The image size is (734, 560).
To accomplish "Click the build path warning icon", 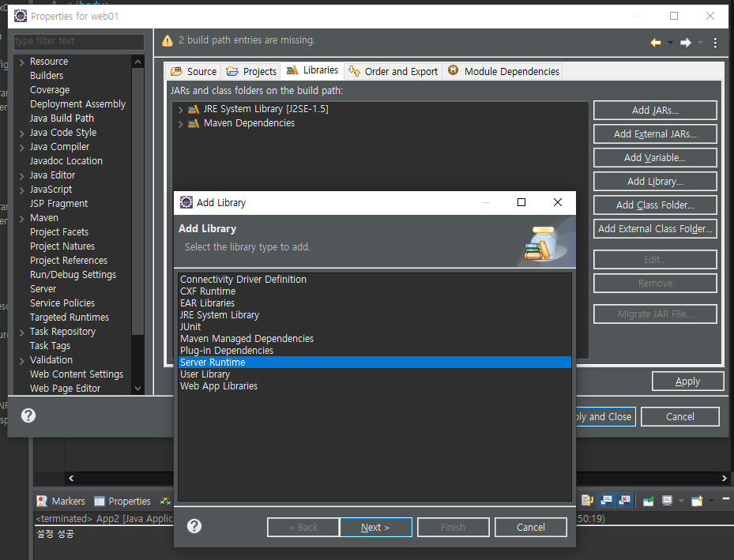I will 168,41.
